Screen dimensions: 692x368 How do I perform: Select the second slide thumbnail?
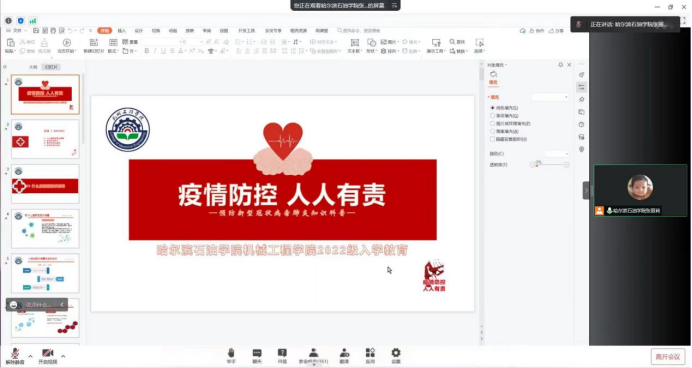pos(45,139)
